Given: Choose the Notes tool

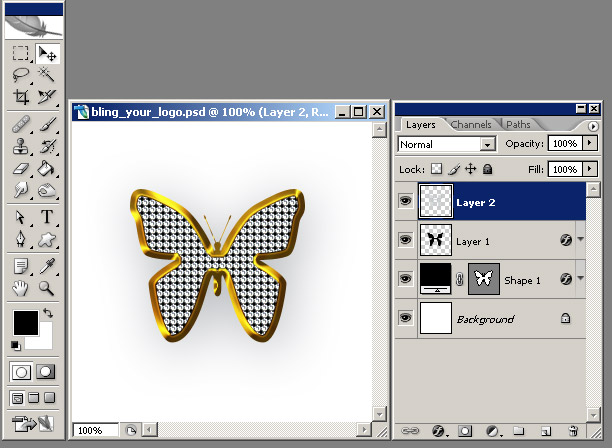Looking at the screenshot, I should click(x=20, y=267).
